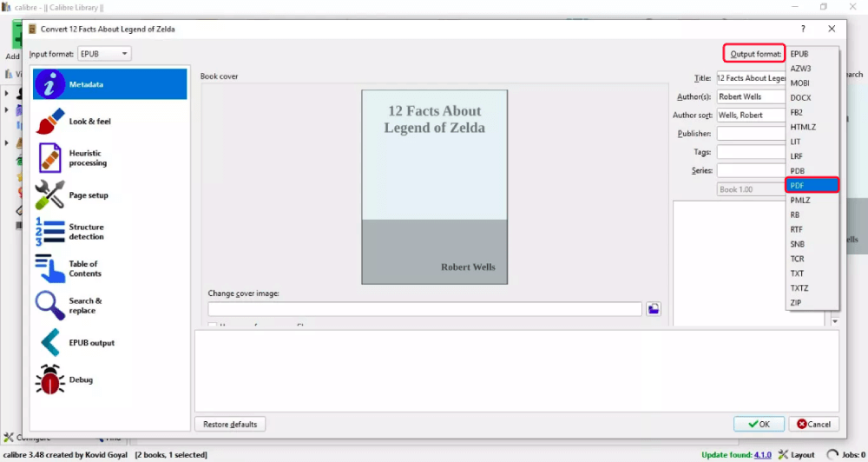Toggle the checkbox below cover image field
The width and height of the screenshot is (868, 462).
pyautogui.click(x=213, y=327)
